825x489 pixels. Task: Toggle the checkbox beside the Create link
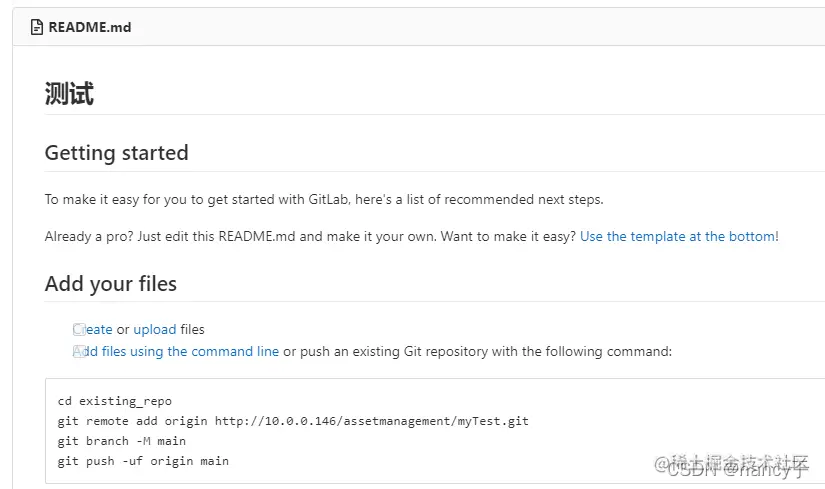click(x=79, y=329)
